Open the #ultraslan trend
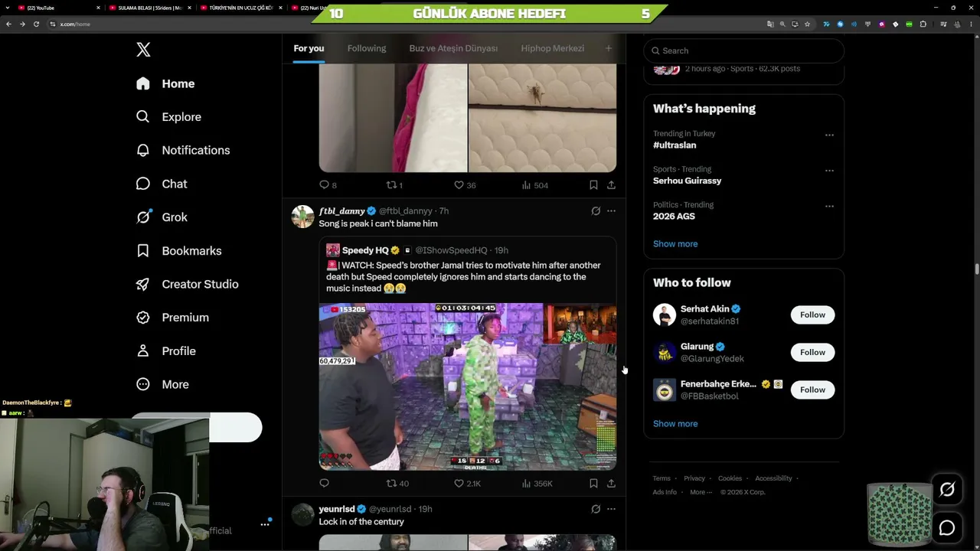This screenshot has height=551, width=980. [x=675, y=145]
